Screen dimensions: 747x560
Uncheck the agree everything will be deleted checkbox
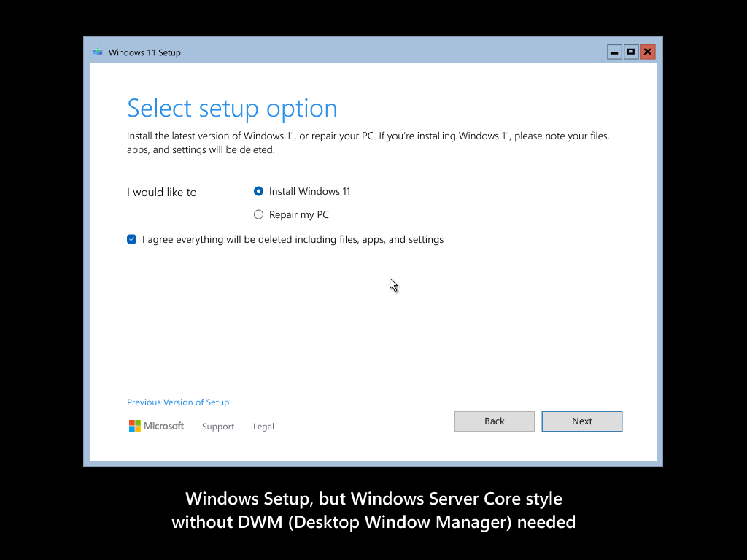[132, 239]
